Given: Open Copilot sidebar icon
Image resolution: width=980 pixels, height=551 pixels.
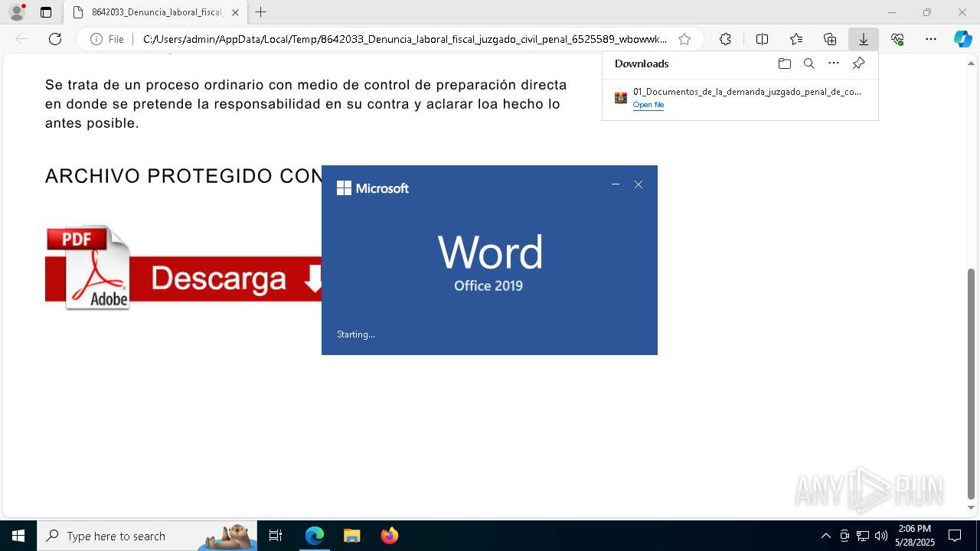Looking at the screenshot, I should point(962,39).
